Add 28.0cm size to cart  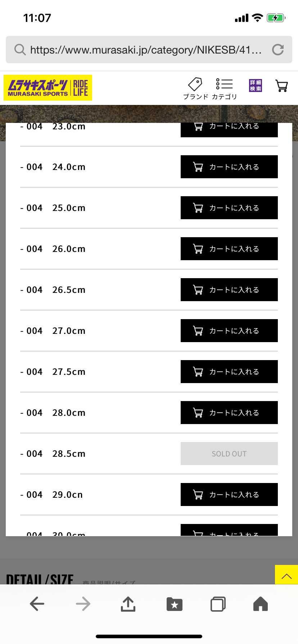229,413
